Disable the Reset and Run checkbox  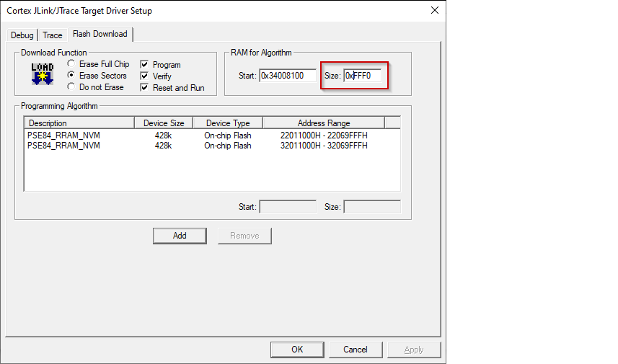click(x=144, y=88)
